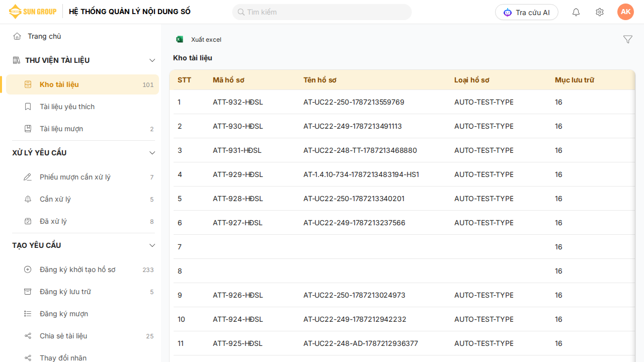Click name AT-UC22-248-AD-1787212936377
The image size is (644, 362).
(361, 343)
